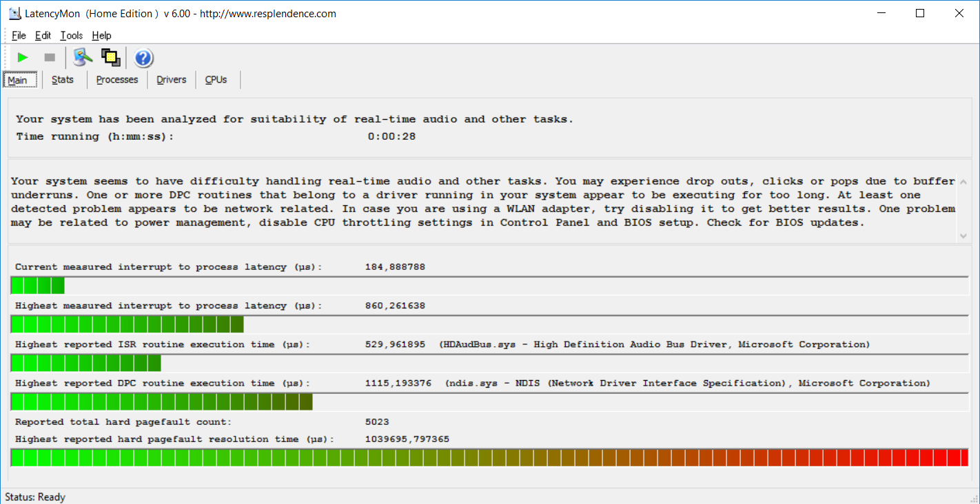Show the Drivers tab
The height and width of the screenshot is (504, 980).
point(172,80)
